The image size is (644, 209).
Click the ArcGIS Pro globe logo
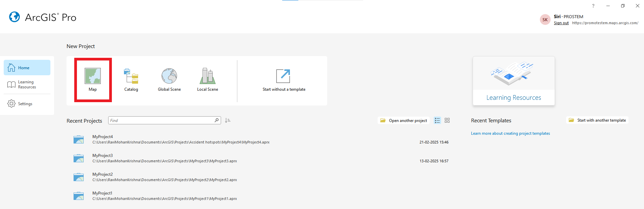pyautogui.click(x=14, y=17)
